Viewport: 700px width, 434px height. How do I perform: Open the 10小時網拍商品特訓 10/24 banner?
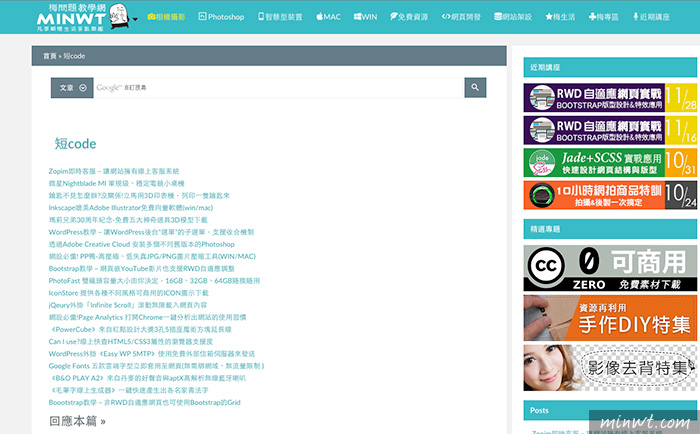(x=610, y=195)
